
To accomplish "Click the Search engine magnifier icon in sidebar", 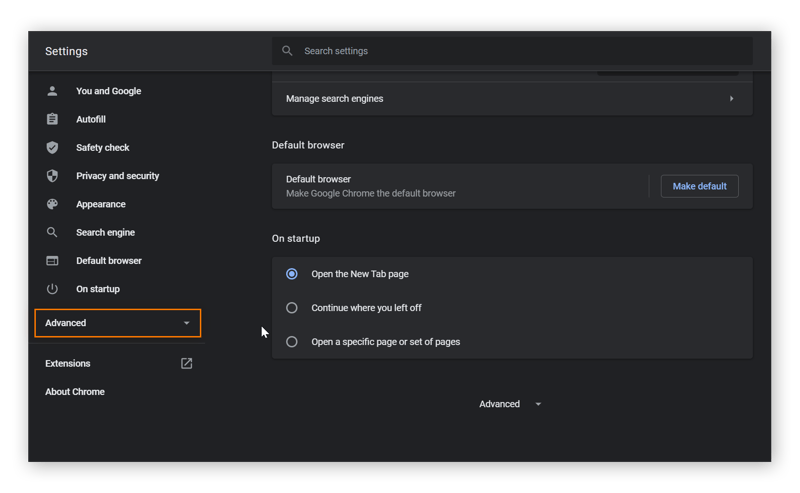I will coord(52,232).
